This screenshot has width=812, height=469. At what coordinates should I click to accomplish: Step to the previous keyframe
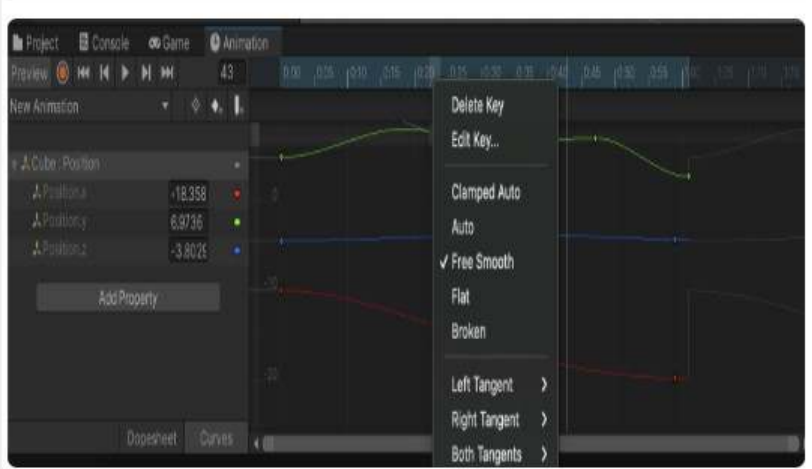tap(103, 75)
